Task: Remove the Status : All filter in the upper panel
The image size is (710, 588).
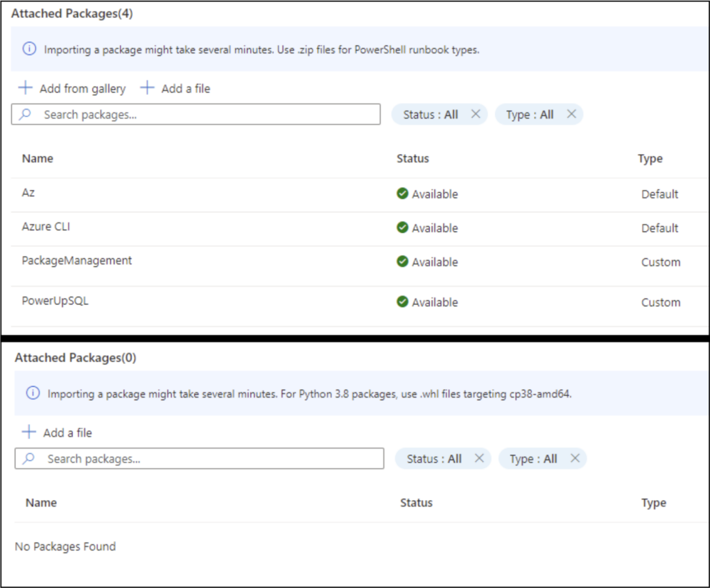Action: click(x=476, y=114)
